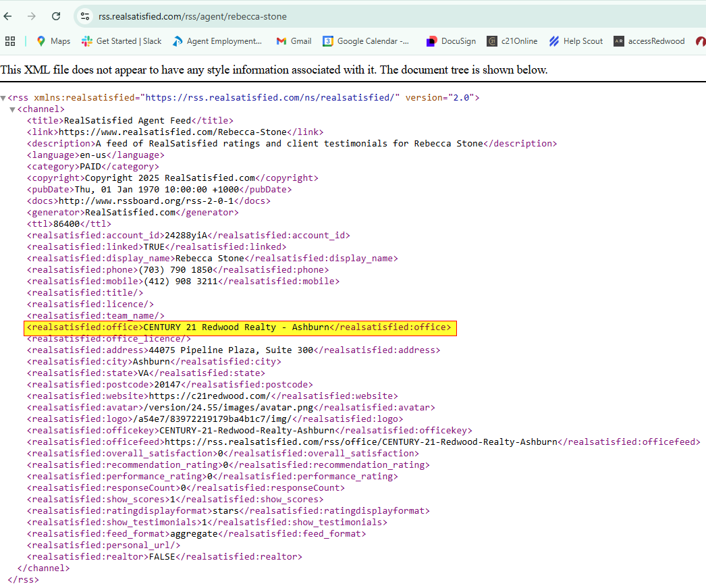
Task: Open the Gmail bookmark
Action: [x=294, y=41]
